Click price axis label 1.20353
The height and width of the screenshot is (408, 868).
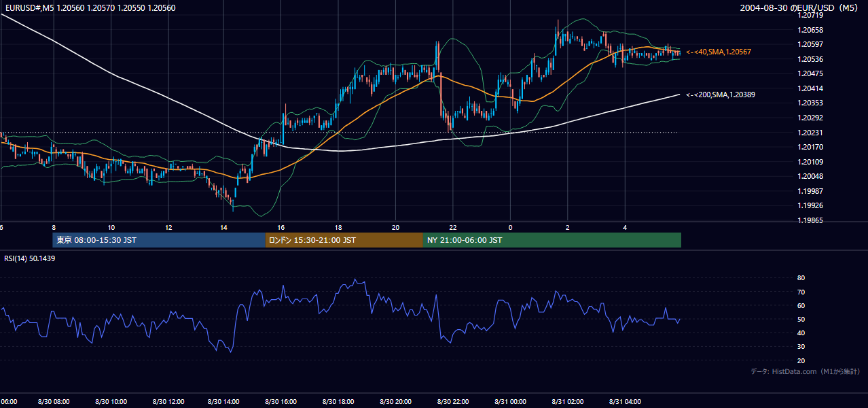point(810,103)
